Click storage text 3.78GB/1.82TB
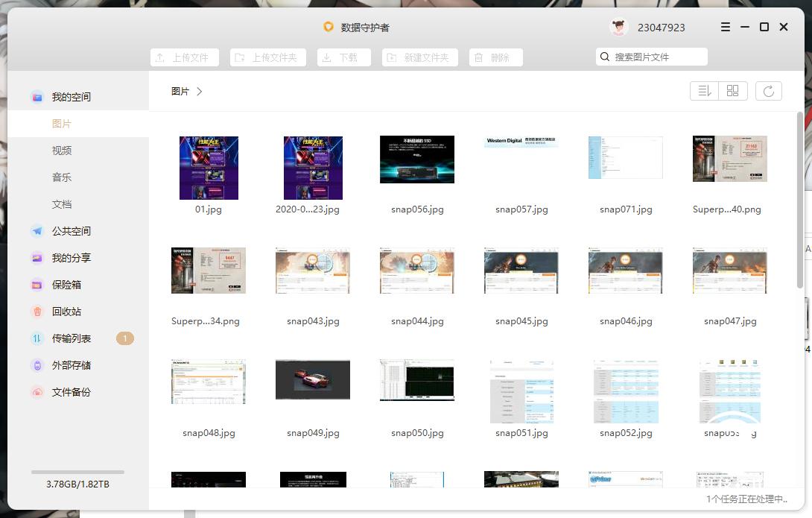This screenshot has height=518, width=812. (x=77, y=484)
